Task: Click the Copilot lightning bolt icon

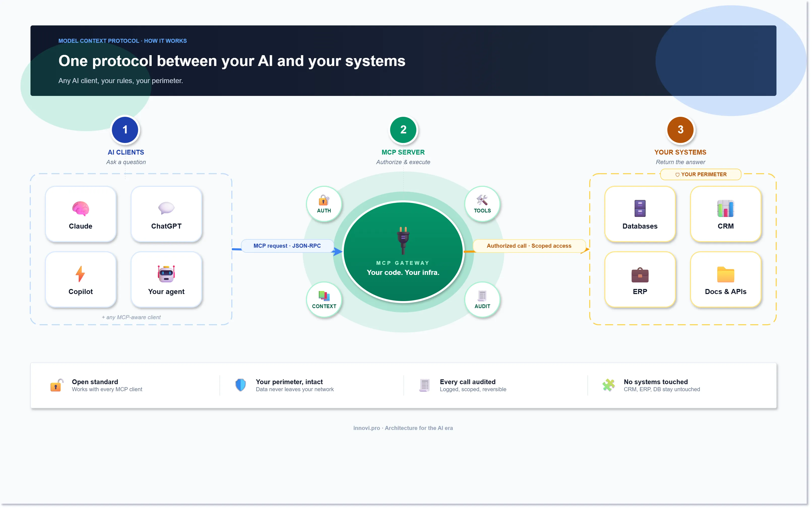Action: click(80, 274)
